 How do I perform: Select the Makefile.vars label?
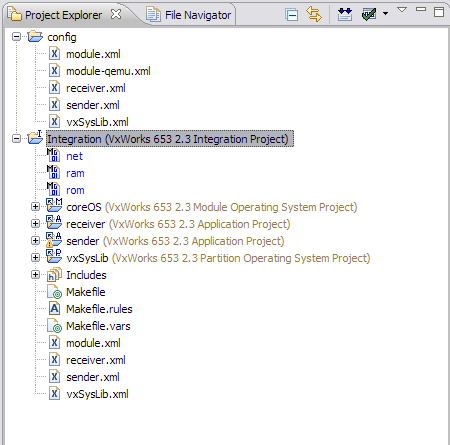(x=98, y=326)
